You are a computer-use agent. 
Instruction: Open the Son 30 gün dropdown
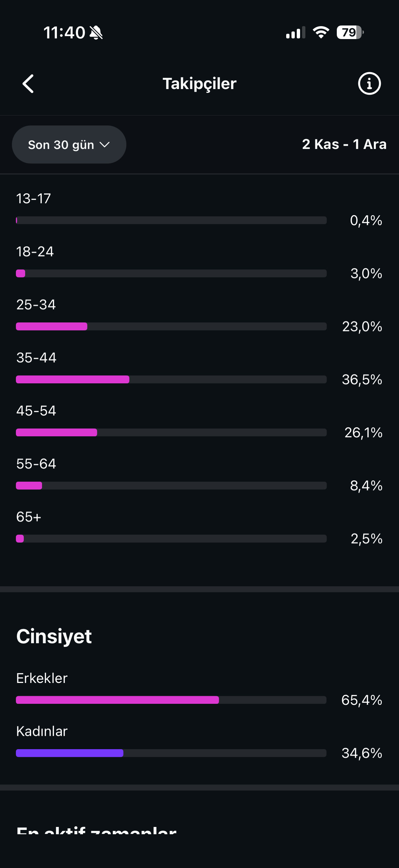click(x=69, y=145)
